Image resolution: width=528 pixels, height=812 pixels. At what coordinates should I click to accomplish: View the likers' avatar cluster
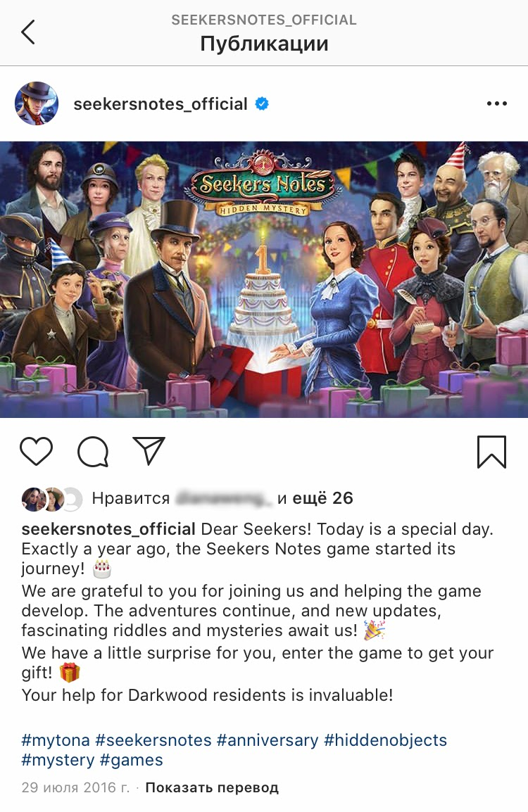[x=52, y=499]
